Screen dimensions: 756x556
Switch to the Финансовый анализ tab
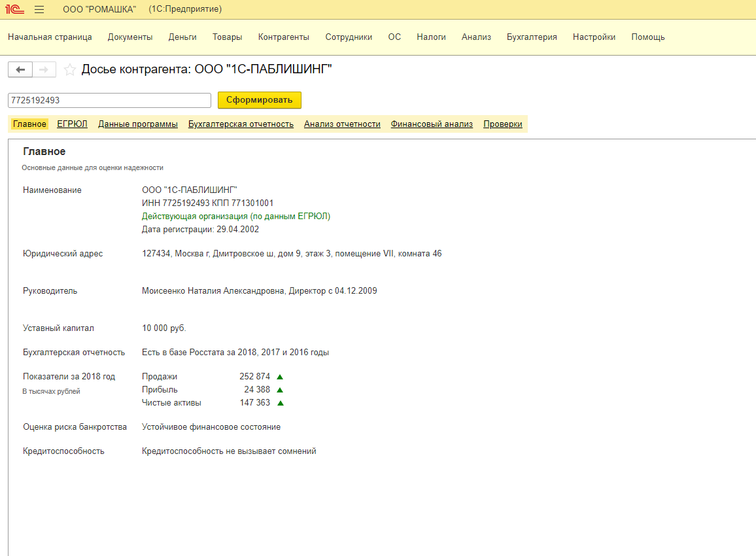point(432,124)
